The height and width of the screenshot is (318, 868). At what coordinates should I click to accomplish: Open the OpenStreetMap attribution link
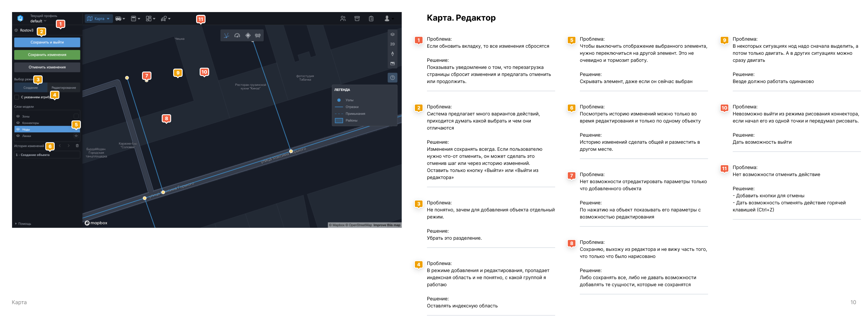[359, 225]
